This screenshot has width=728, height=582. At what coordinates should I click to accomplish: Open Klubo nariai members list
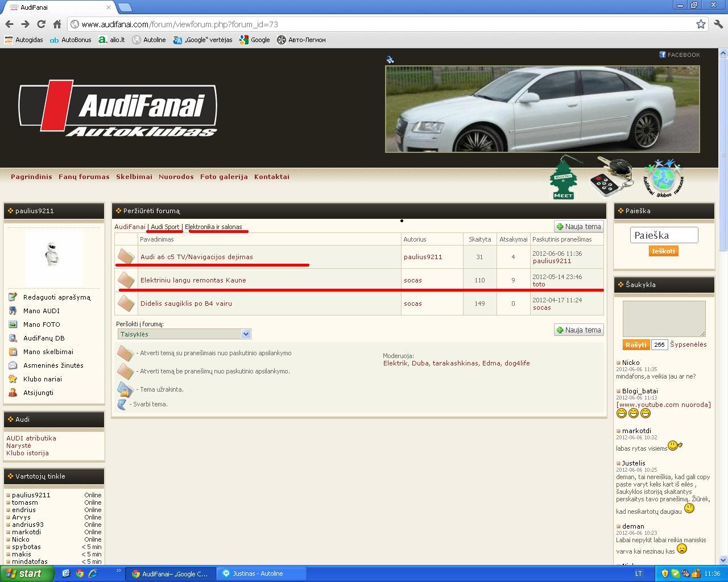click(42, 379)
